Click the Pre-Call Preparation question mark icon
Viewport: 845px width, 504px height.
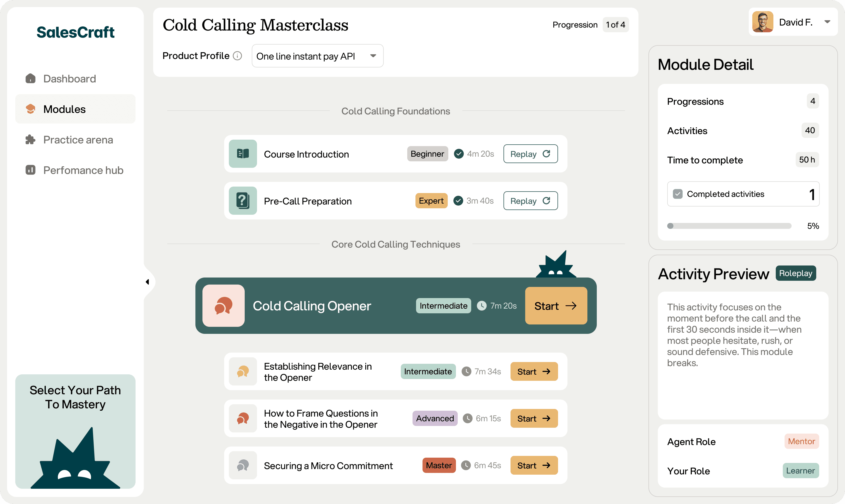[x=243, y=201]
